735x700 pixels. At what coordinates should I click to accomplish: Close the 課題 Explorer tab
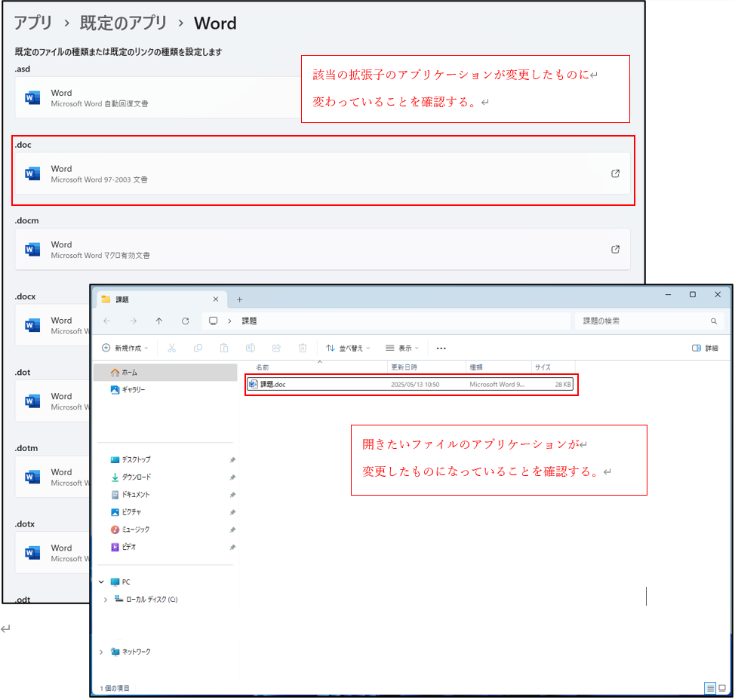point(216,299)
